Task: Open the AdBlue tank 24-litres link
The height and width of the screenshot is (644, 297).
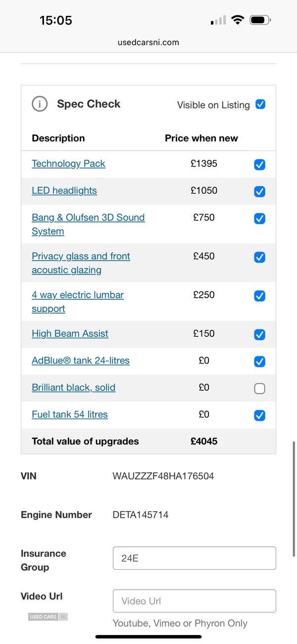Action: [x=81, y=360]
